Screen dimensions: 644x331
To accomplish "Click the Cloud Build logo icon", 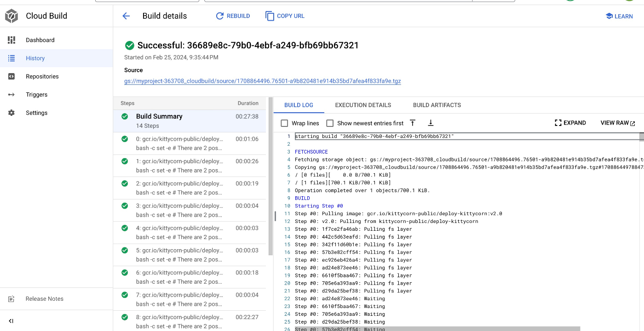I will click(x=11, y=16).
